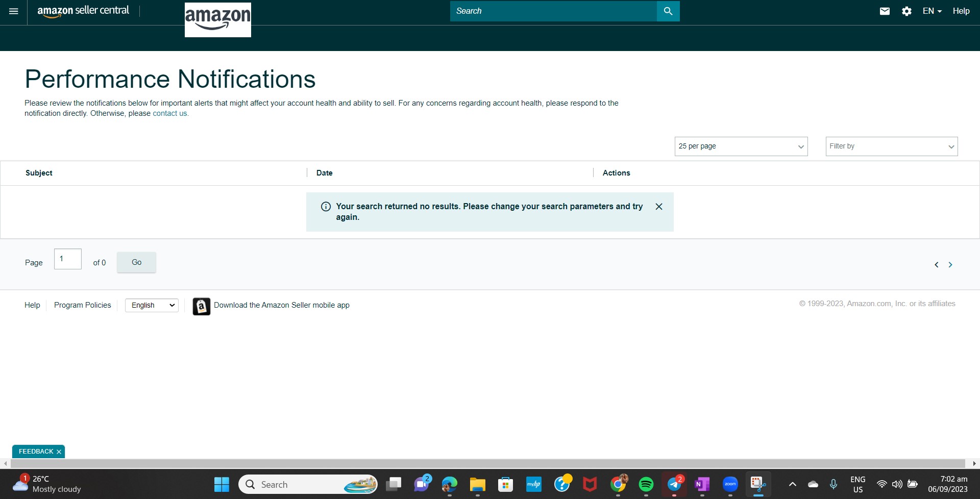Click the magnifier search button
The height and width of the screenshot is (499, 980).
tap(668, 11)
